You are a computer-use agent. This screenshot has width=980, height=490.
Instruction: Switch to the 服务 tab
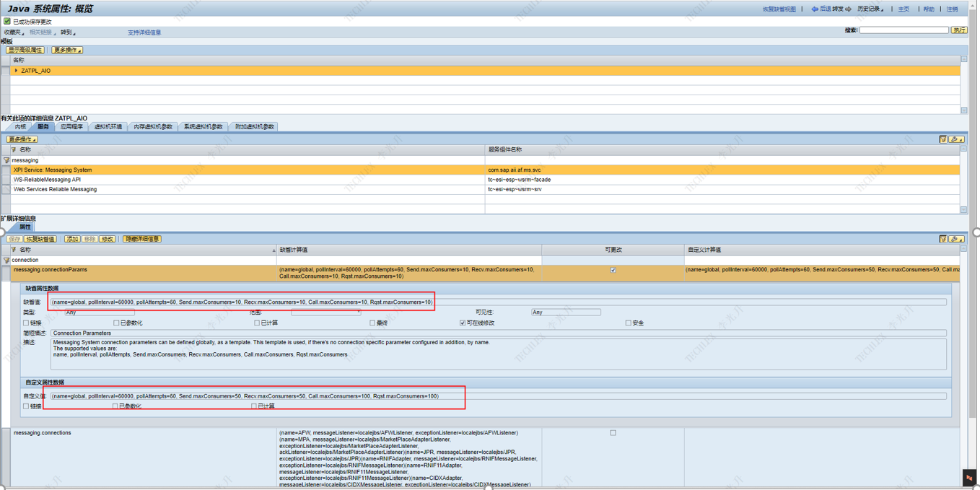43,127
